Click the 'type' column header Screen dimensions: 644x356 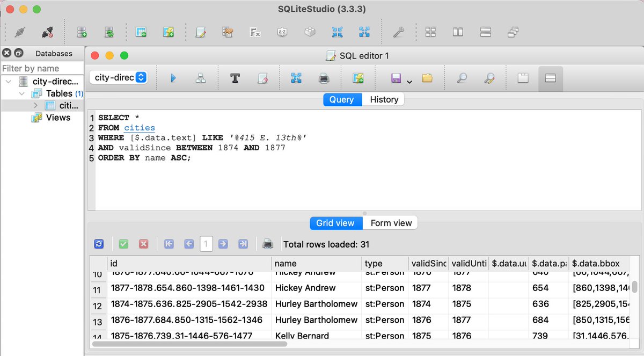(x=385, y=264)
